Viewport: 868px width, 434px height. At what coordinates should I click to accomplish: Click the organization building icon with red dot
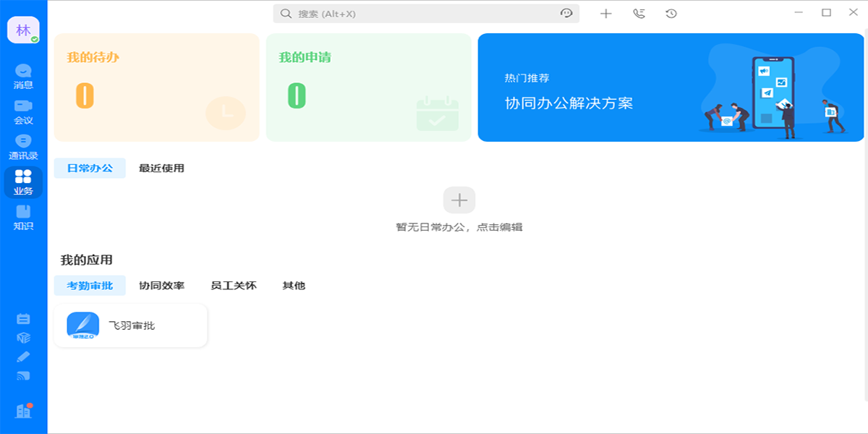pos(23,411)
